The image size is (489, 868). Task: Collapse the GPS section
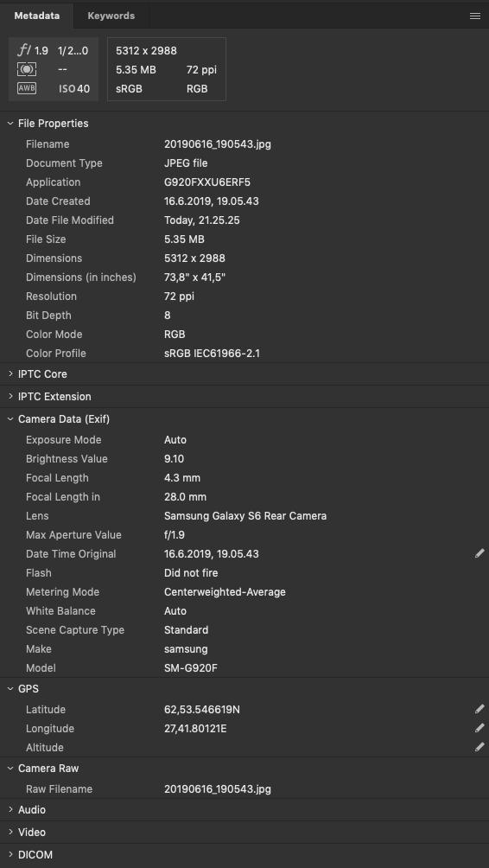[10, 689]
